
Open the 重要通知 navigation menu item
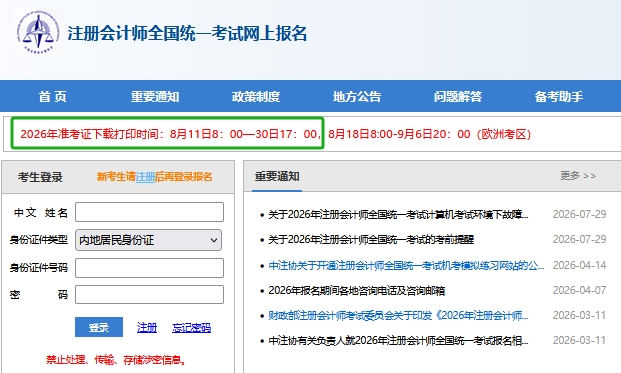pyautogui.click(x=155, y=97)
